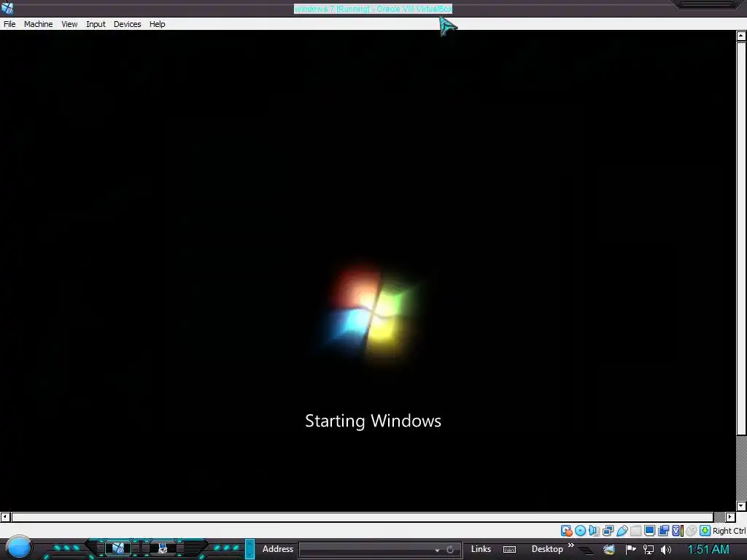Viewport: 747px width, 560px height.
Task: Click the VirtualBox window title text
Action: (x=373, y=9)
